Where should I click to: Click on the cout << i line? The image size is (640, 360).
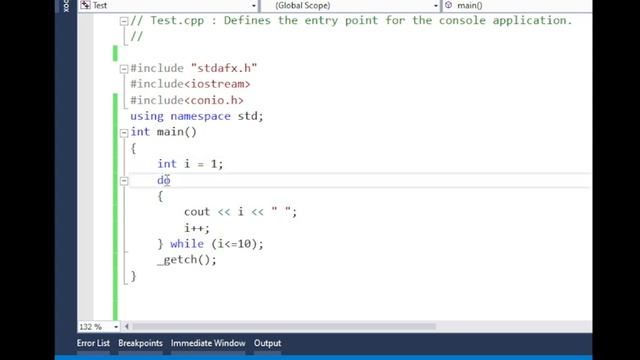click(240, 212)
